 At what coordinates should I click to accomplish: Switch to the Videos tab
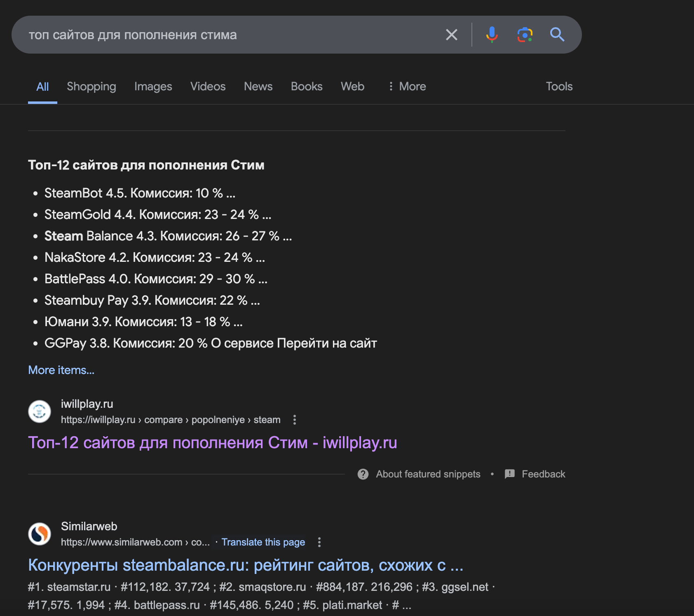coord(208,87)
